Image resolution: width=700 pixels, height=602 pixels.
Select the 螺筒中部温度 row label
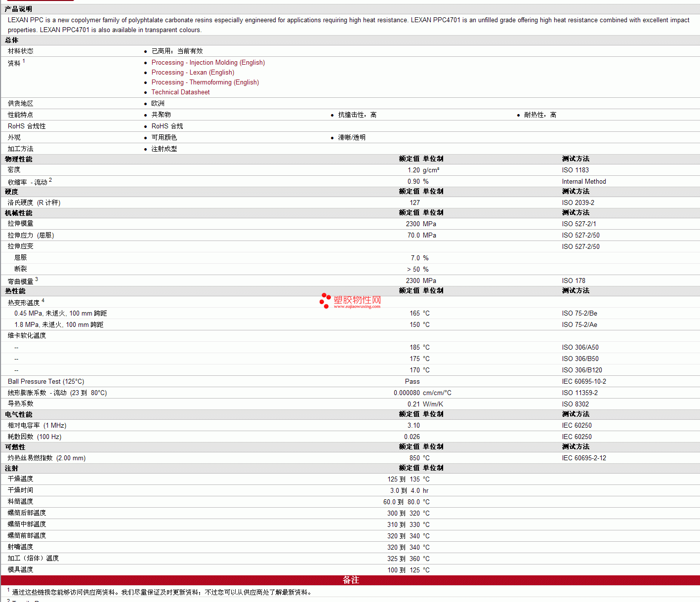[x=27, y=524]
